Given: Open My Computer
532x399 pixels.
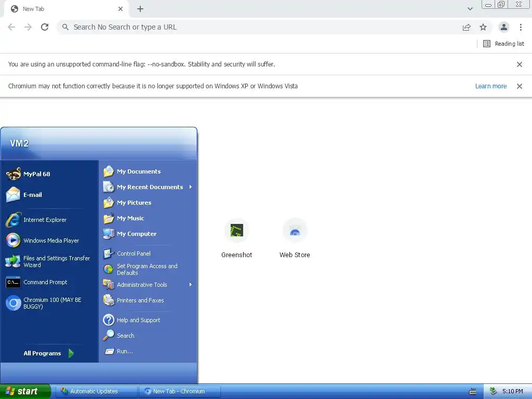Looking at the screenshot, I should click(x=148, y=234).
